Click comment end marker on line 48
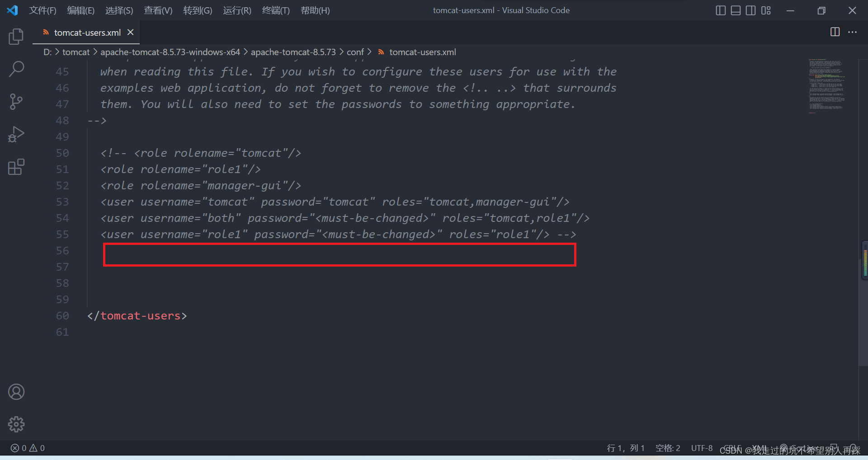This screenshot has width=868, height=460. [97, 121]
